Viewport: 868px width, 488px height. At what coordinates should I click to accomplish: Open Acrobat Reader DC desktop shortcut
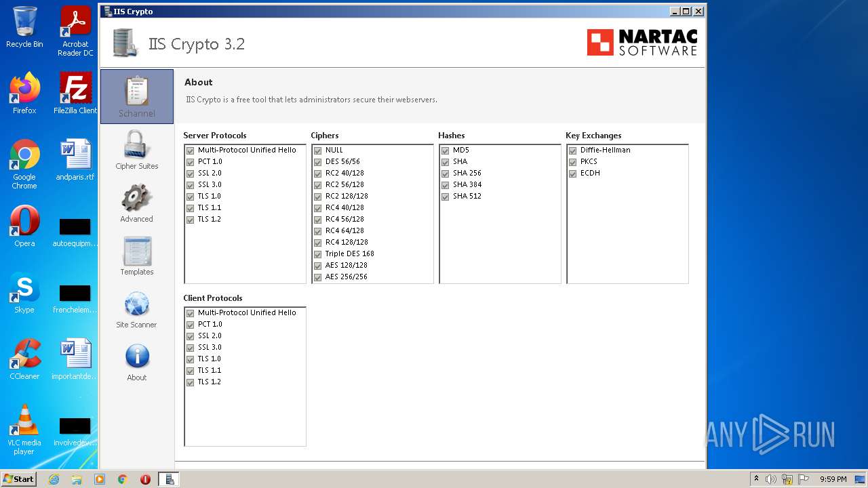pos(75,31)
